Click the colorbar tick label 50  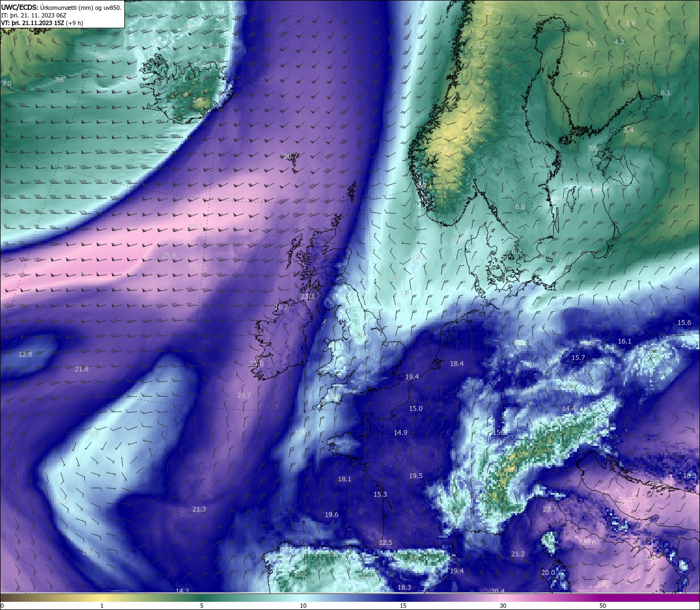point(603,606)
